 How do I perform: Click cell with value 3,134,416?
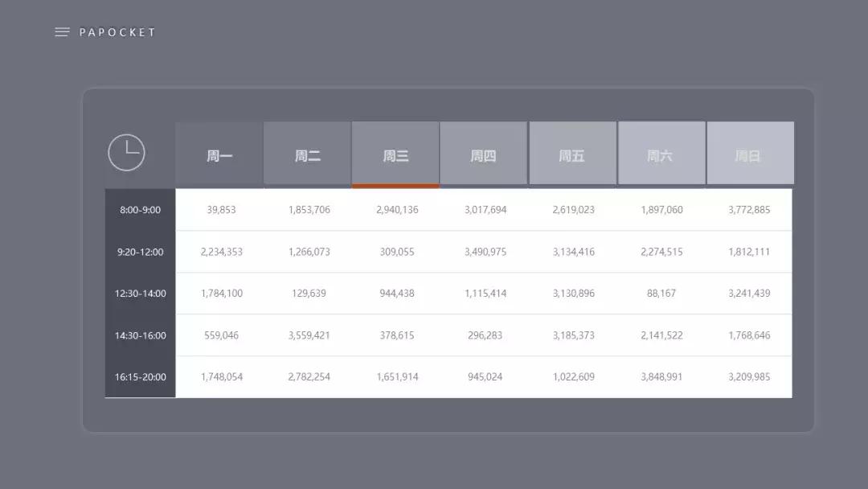point(573,252)
